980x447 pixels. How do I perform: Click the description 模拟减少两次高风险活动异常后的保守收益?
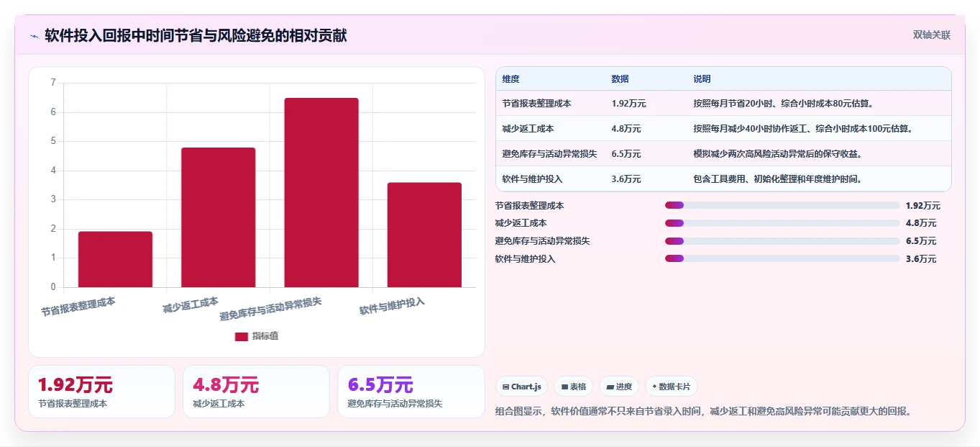778,154
